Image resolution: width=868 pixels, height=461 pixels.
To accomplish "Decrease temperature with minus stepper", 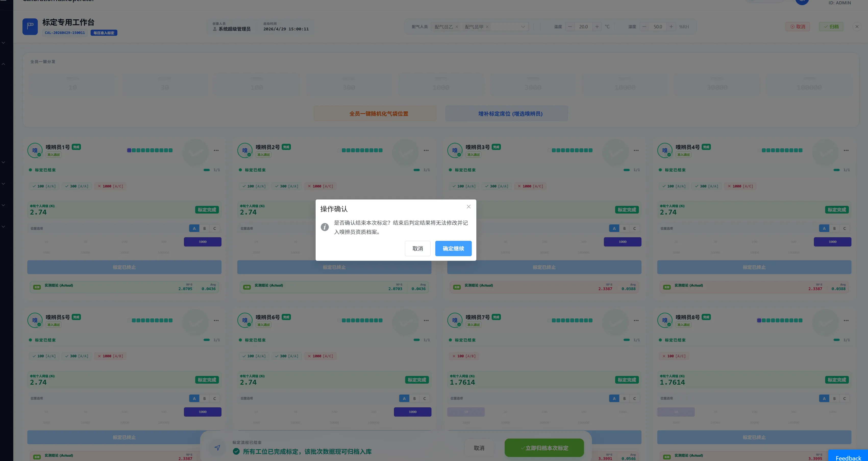I will [570, 27].
